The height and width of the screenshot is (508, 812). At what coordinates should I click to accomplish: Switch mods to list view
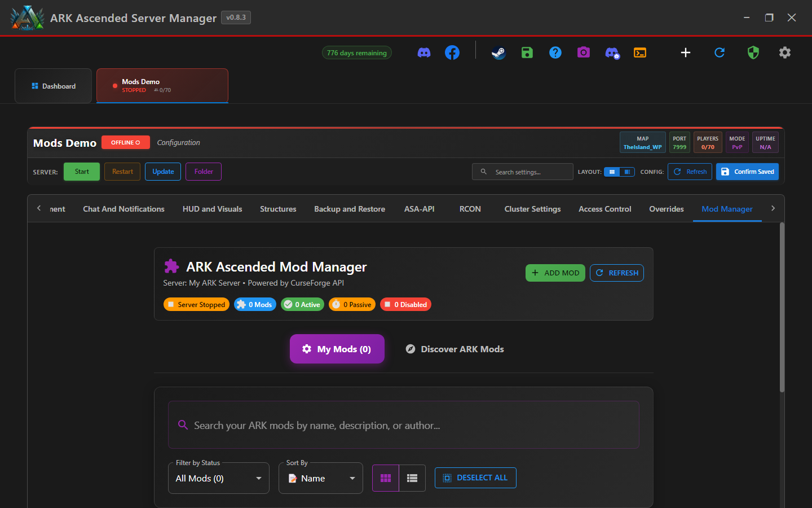[412, 478]
